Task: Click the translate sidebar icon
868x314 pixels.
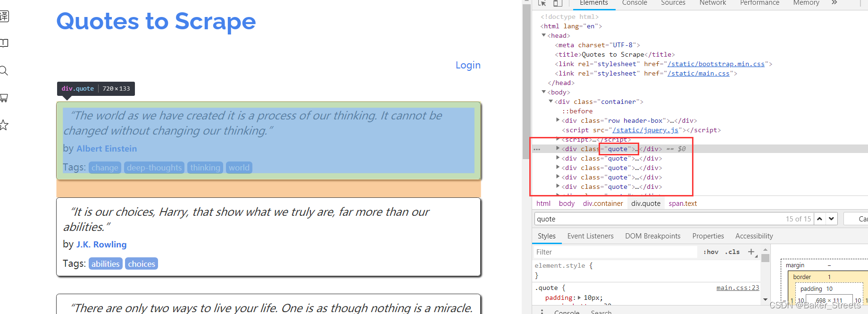Action: tap(4, 17)
